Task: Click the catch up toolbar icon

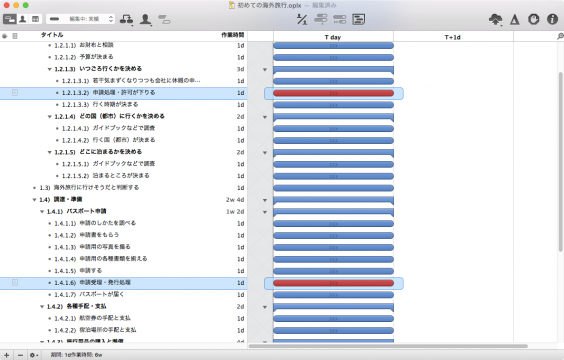Action: click(x=321, y=19)
